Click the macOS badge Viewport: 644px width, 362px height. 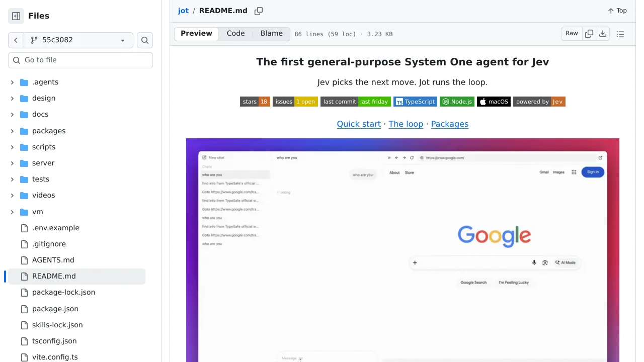pyautogui.click(x=494, y=102)
